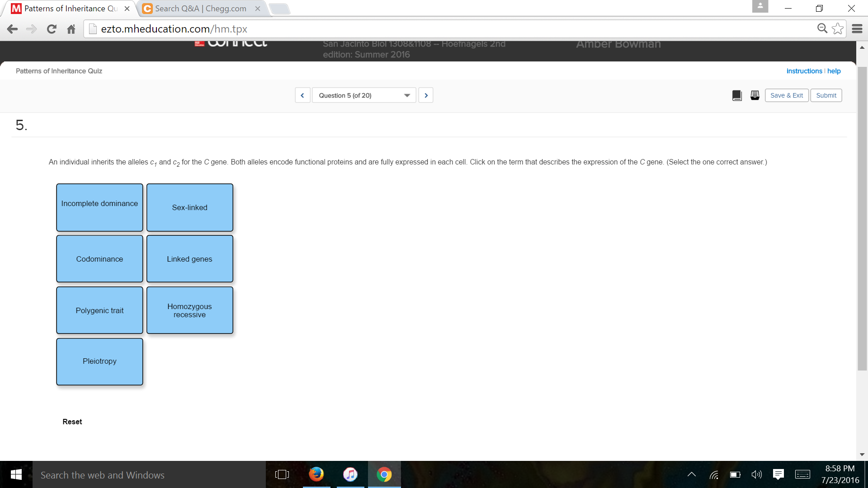The image size is (868, 488).
Task: Open the user profile icon above minimize
Action: click(760, 6)
